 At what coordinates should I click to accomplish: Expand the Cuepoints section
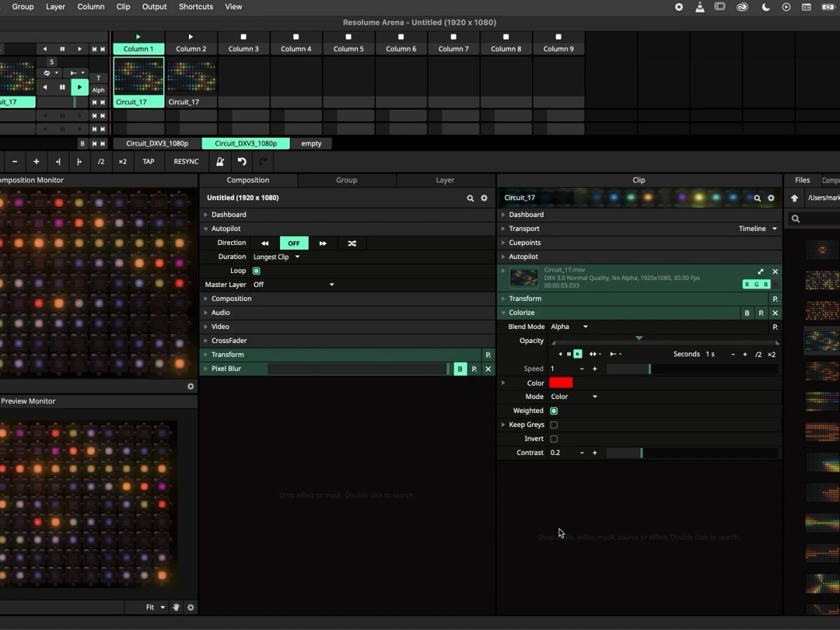coord(524,243)
